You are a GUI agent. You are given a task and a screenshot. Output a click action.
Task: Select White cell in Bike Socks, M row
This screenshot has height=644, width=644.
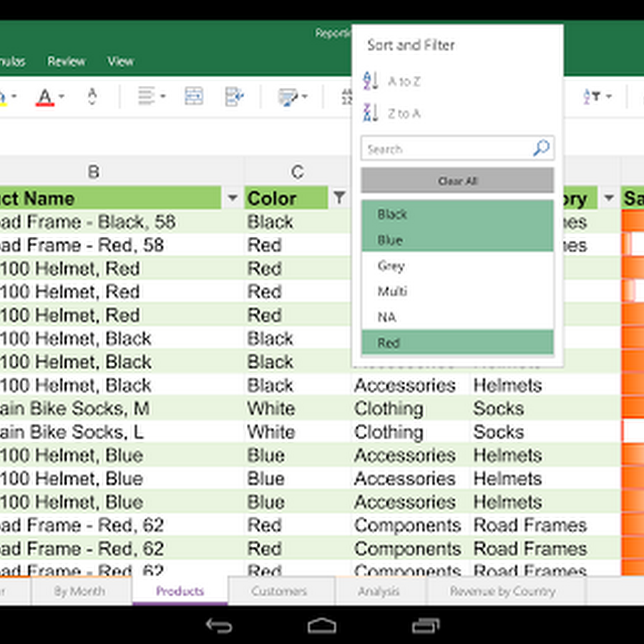[298, 409]
